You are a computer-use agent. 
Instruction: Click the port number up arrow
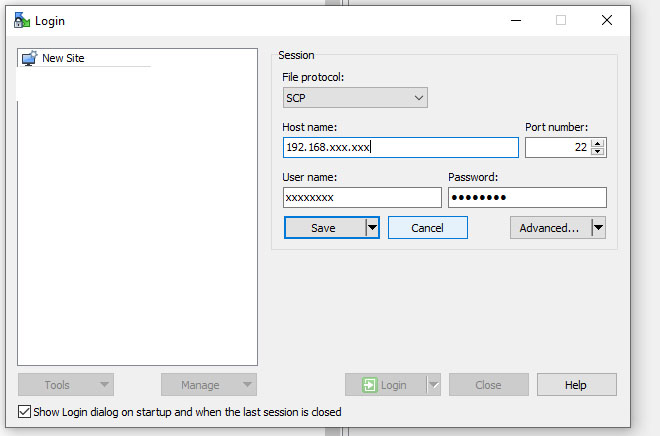[x=597, y=144]
